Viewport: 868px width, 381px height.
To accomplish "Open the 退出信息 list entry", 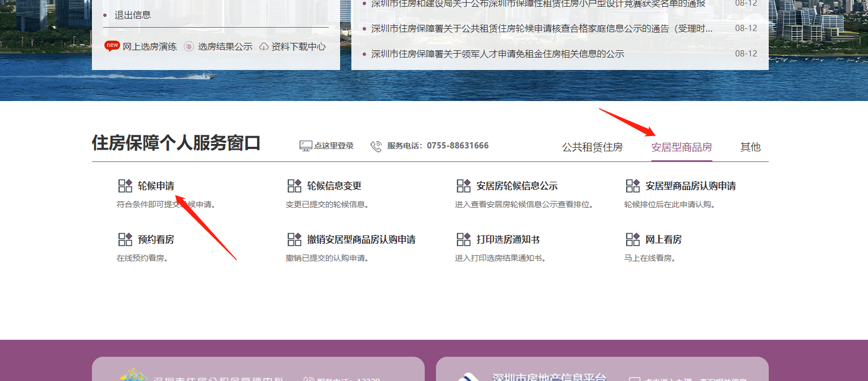I will [133, 15].
